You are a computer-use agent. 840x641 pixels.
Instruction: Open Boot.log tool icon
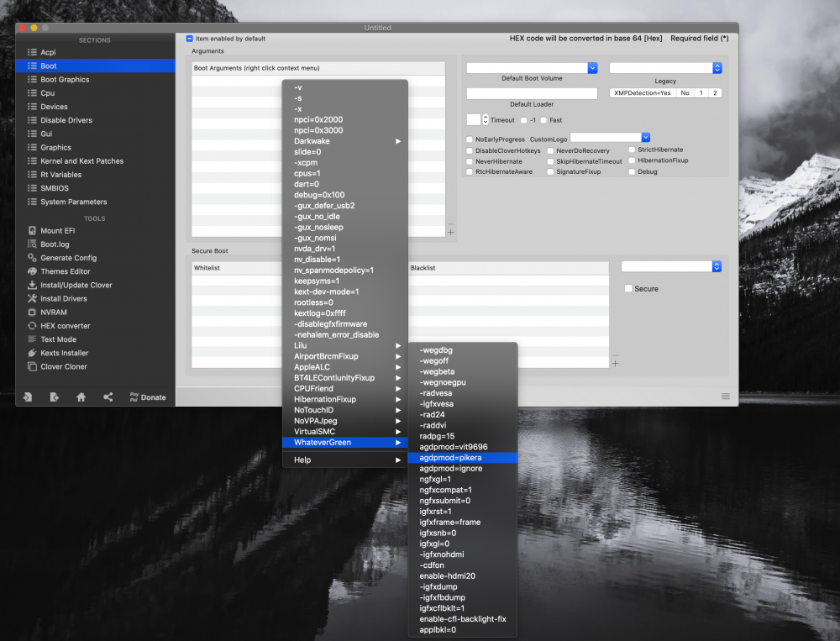(32, 244)
